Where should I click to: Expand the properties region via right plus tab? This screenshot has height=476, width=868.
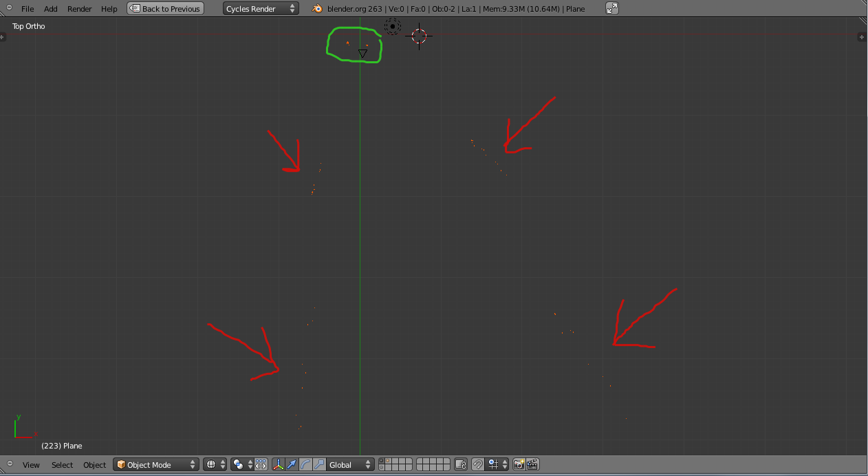click(x=862, y=37)
